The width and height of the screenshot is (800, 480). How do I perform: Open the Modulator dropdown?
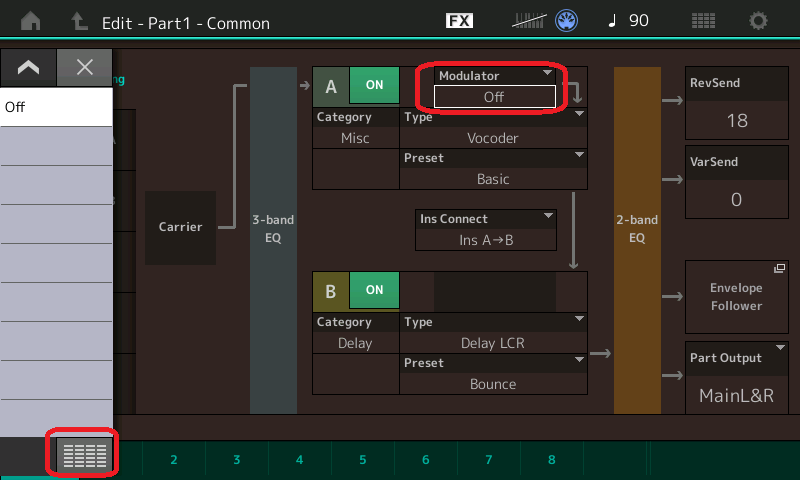494,89
